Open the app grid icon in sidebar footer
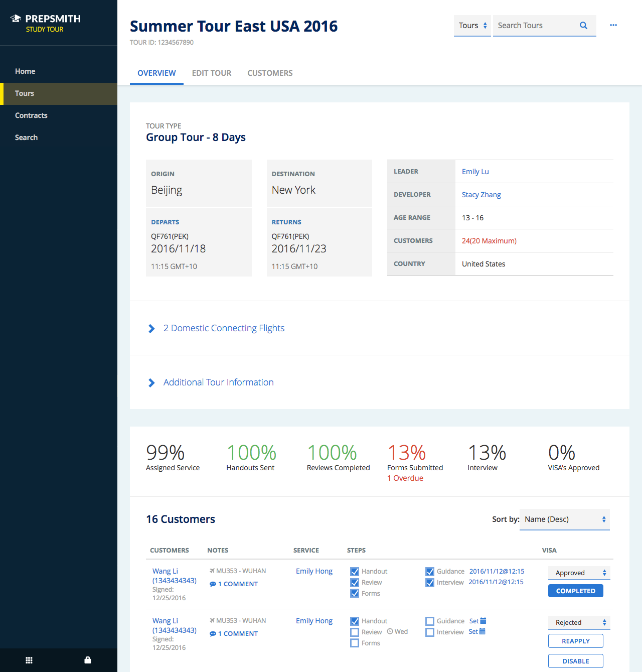This screenshot has width=642, height=672. [x=29, y=660]
